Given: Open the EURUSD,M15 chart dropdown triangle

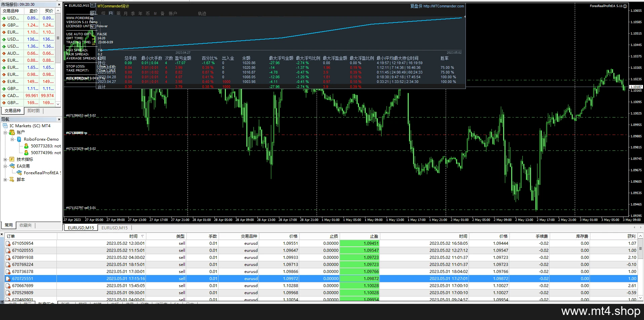Looking at the screenshot, I should pos(66,6).
